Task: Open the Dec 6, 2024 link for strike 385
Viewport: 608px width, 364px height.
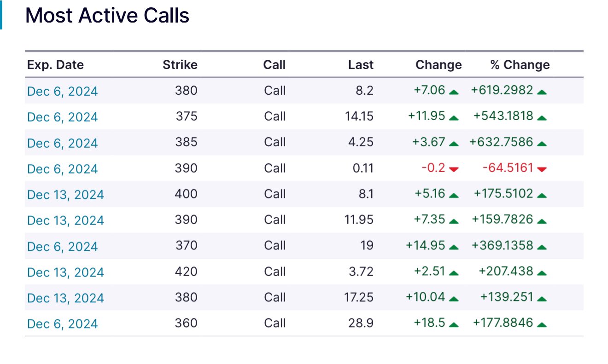Action: [x=63, y=143]
